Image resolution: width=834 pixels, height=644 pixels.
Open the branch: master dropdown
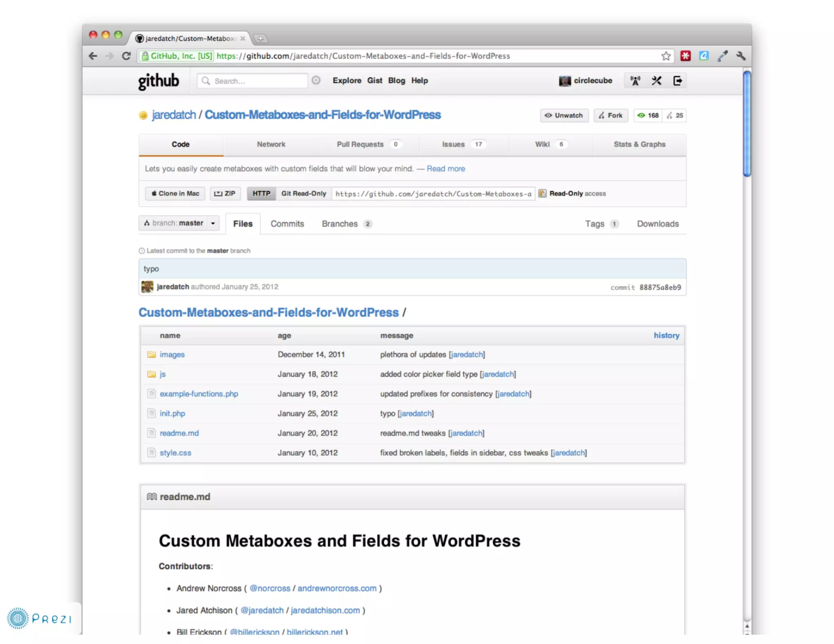[179, 223]
